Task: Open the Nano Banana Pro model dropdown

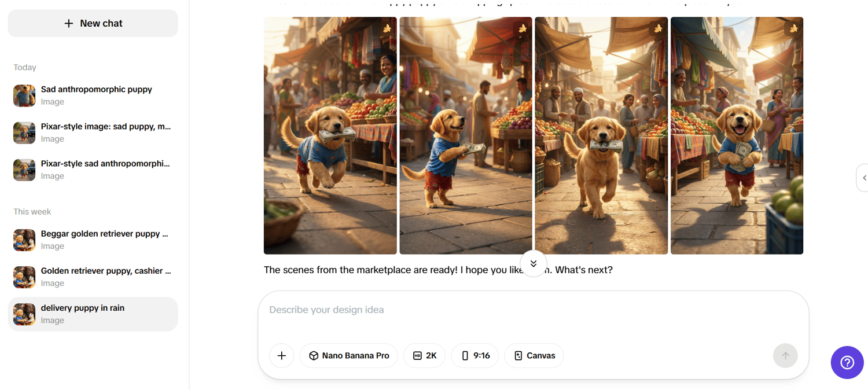Action: 348,355
